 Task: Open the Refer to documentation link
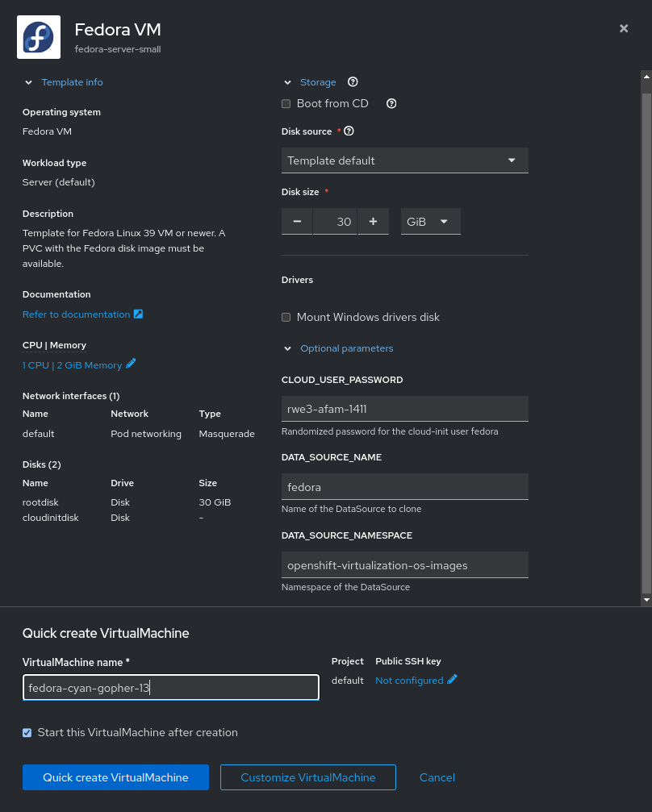pyautogui.click(x=77, y=314)
